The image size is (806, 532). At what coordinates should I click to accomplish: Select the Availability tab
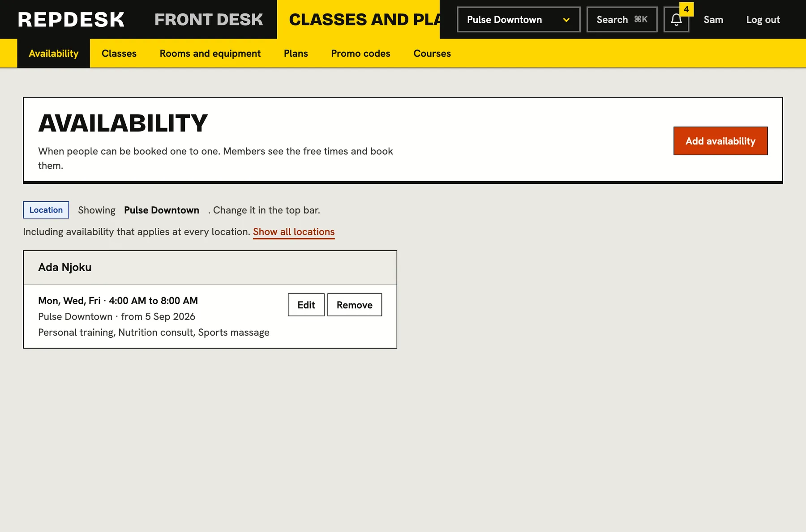[54, 53]
